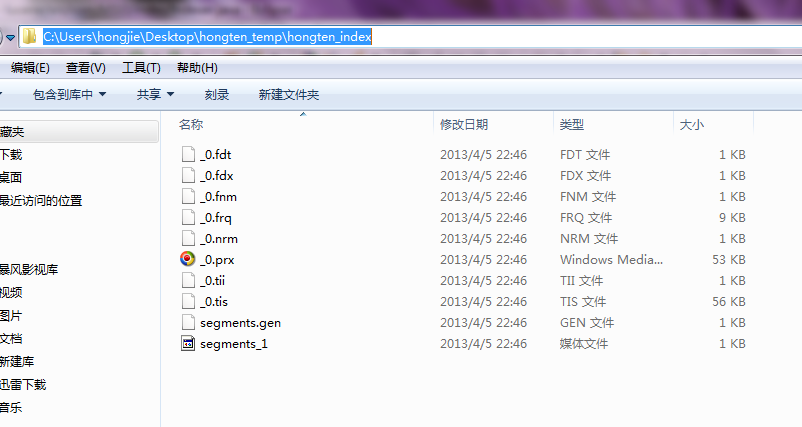Click the 媒体文件 type cell

coord(584,343)
